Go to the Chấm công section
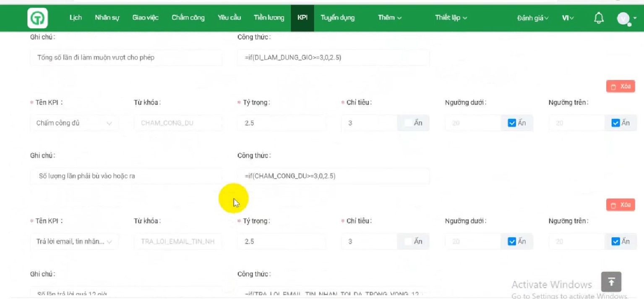The width and height of the screenshot is (644, 299). point(188,18)
